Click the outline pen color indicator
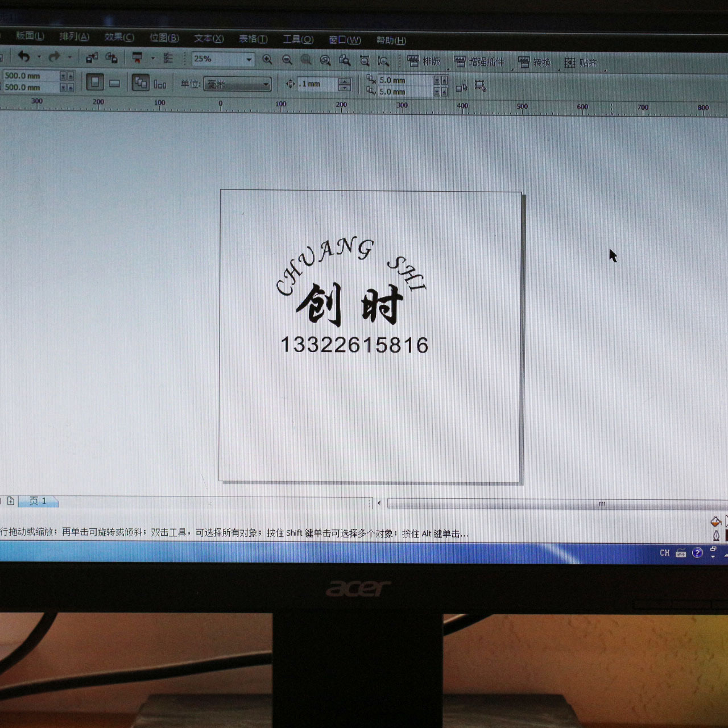The height and width of the screenshot is (728, 728). [x=716, y=535]
